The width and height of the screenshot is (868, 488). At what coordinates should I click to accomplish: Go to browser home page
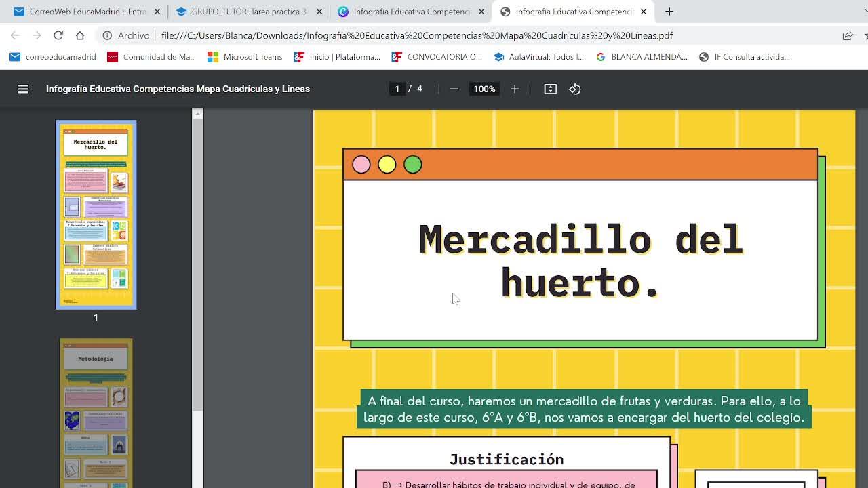point(80,35)
